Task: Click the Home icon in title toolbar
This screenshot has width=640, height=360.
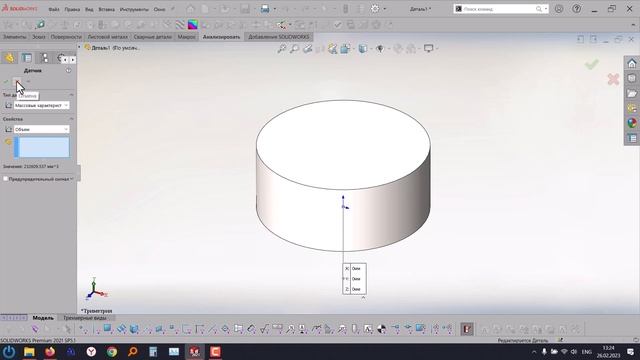Action: pyautogui.click(x=190, y=9)
